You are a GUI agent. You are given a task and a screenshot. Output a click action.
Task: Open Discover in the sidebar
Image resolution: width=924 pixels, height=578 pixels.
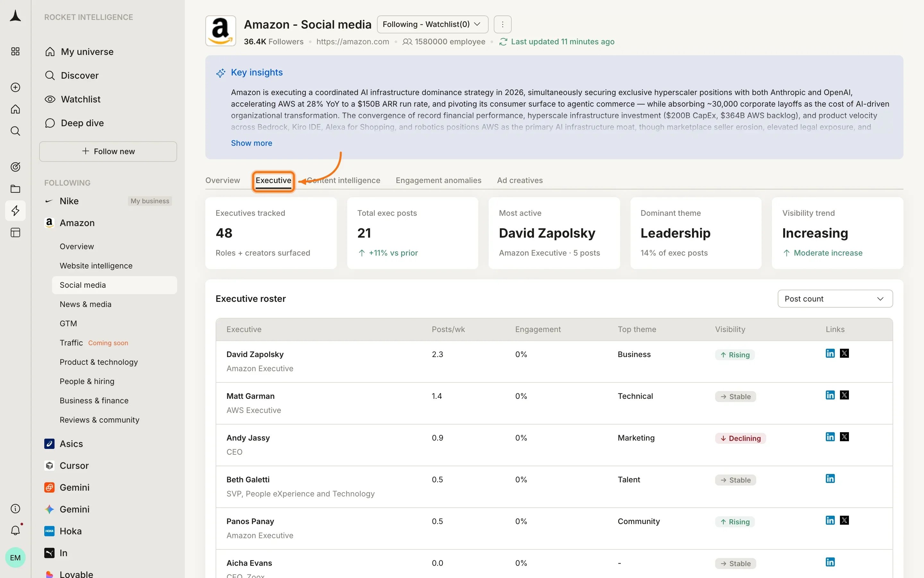pos(80,75)
